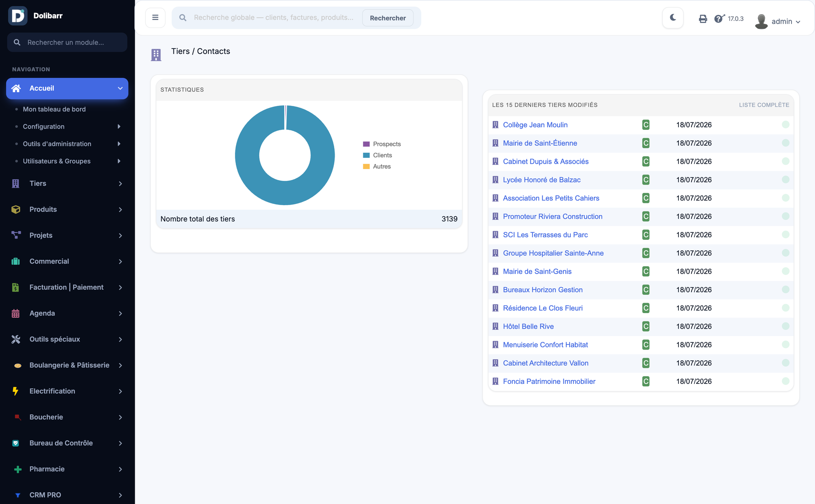The image size is (815, 504).
Task: Click the Boucherie sidebar icon
Action: tap(18, 417)
